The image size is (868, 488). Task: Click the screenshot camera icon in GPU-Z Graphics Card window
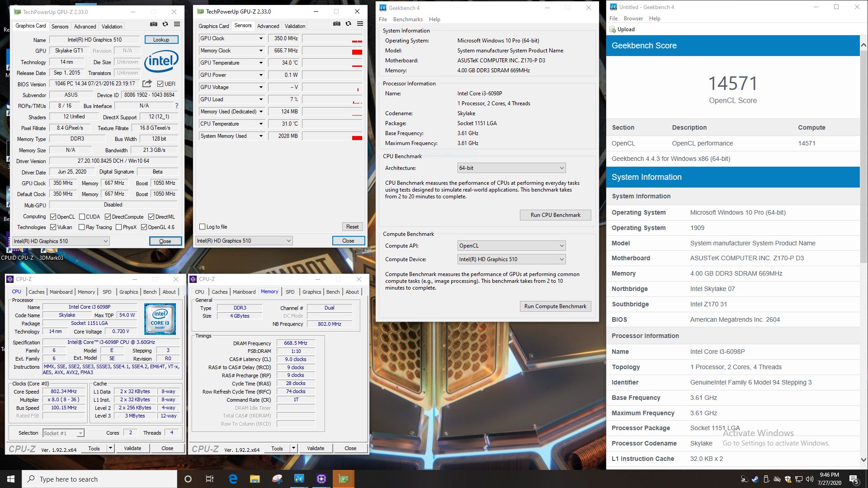(x=154, y=24)
